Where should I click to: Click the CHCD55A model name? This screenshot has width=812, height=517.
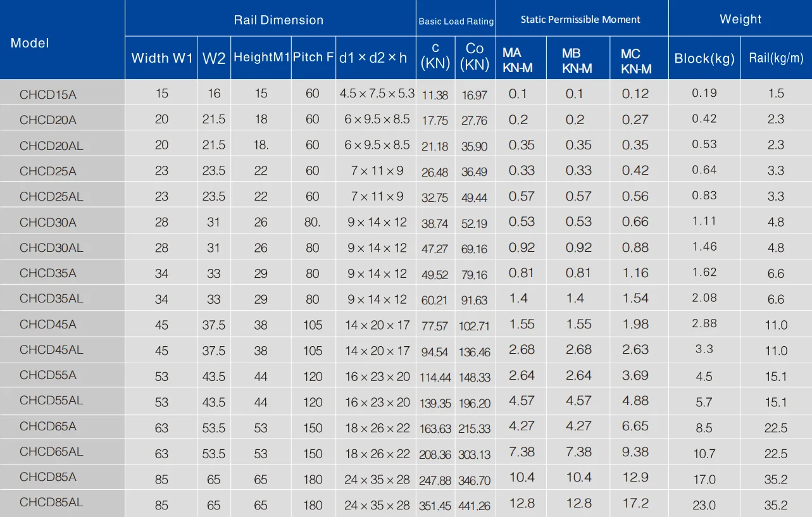pyautogui.click(x=47, y=375)
